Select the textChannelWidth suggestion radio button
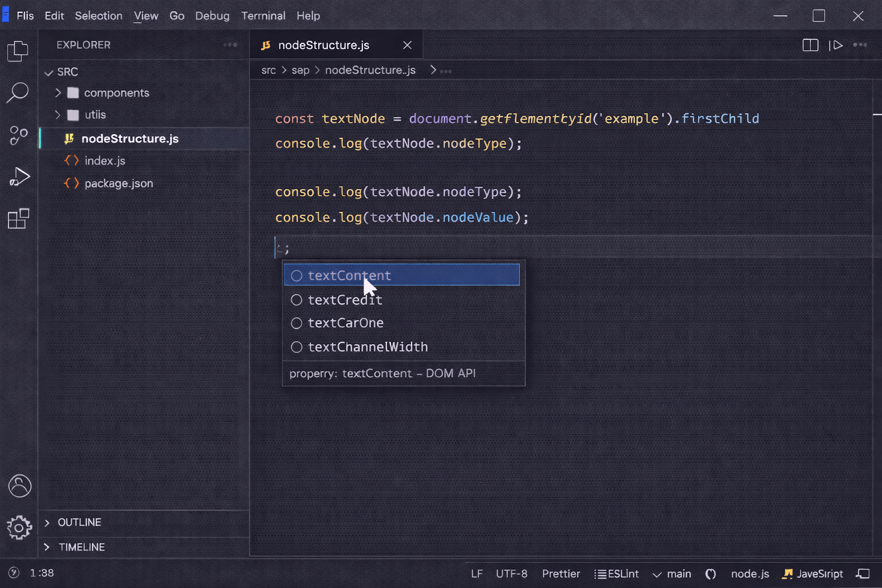Image resolution: width=882 pixels, height=588 pixels. [297, 347]
